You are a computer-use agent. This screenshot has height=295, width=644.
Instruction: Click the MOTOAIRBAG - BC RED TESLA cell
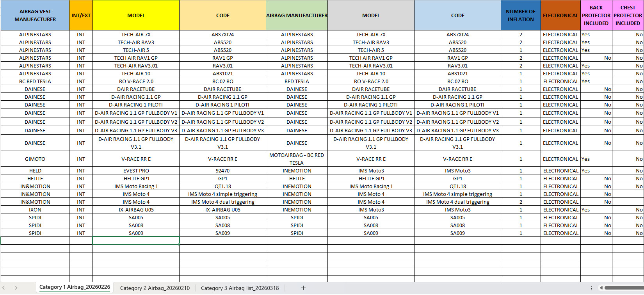point(297,159)
